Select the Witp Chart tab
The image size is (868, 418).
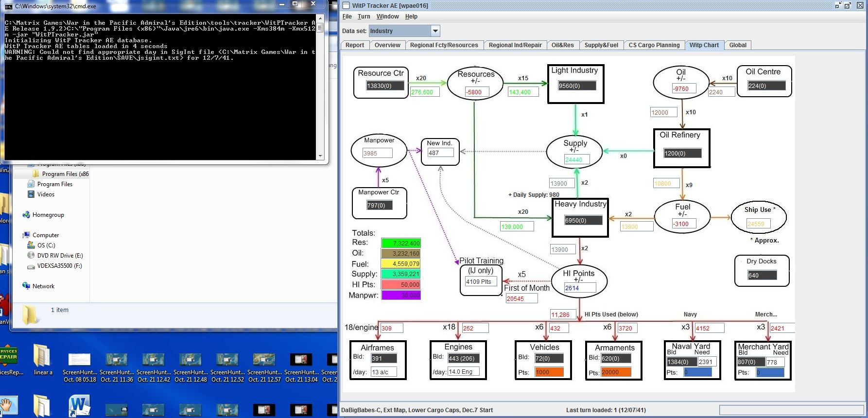point(704,45)
